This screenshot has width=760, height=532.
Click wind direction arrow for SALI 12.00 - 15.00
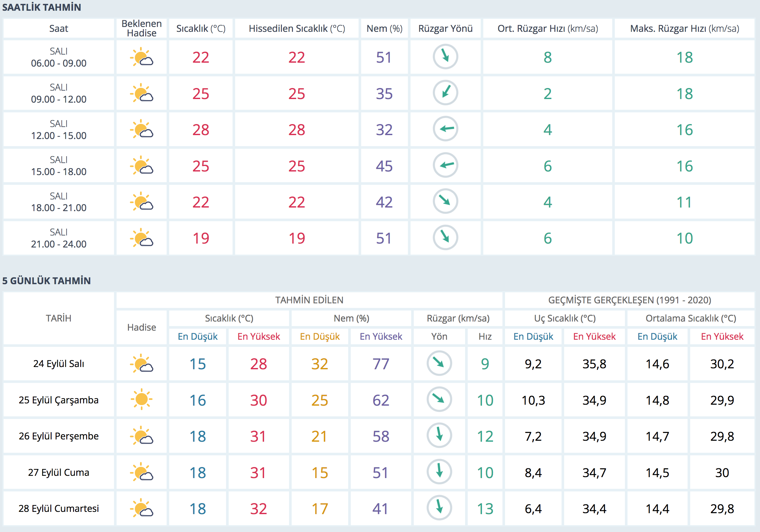click(x=445, y=129)
